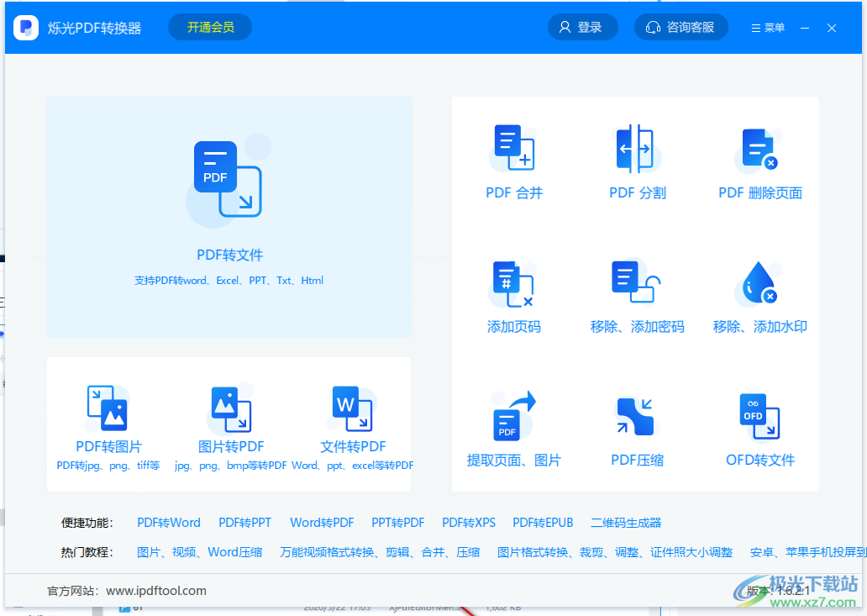
Task: Open the Word转PDF quick link
Action: tap(322, 523)
